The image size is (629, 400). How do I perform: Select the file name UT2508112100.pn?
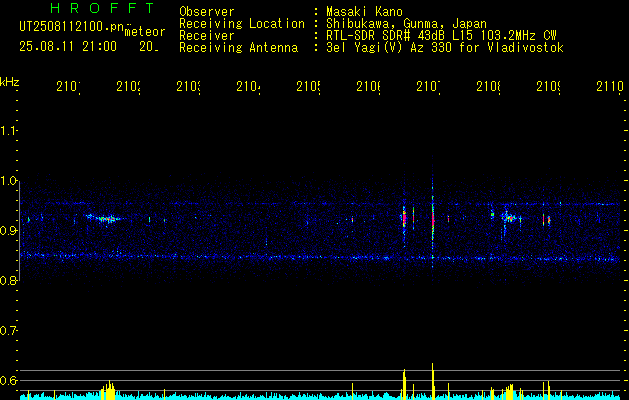(71, 27)
